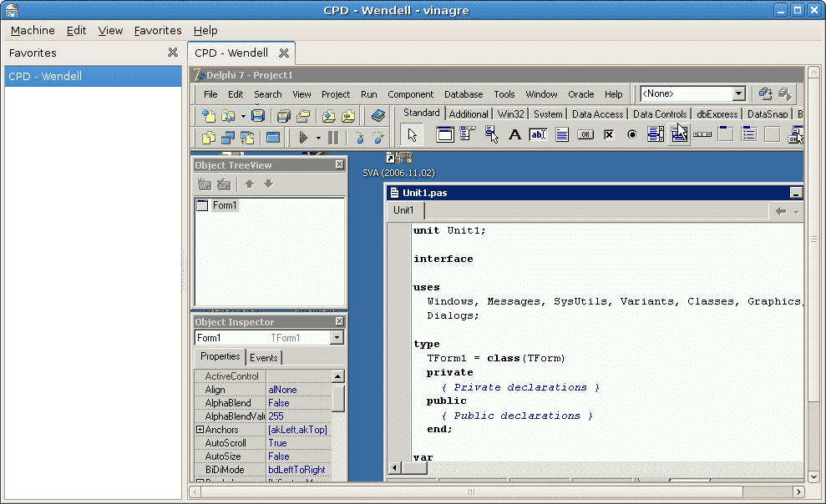The image size is (826, 504).
Task: Open the Delphi Project menu
Action: (336, 94)
